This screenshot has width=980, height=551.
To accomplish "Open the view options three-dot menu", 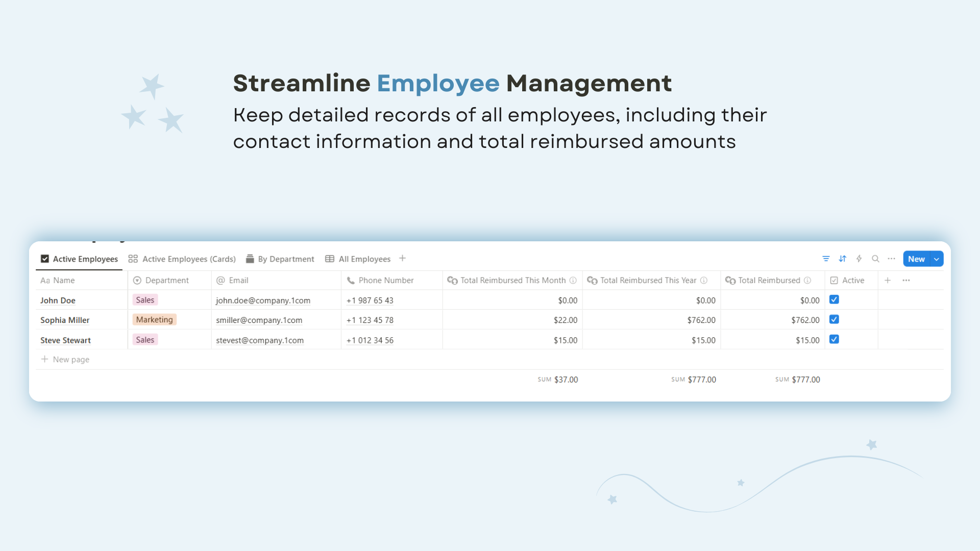I will (x=892, y=259).
